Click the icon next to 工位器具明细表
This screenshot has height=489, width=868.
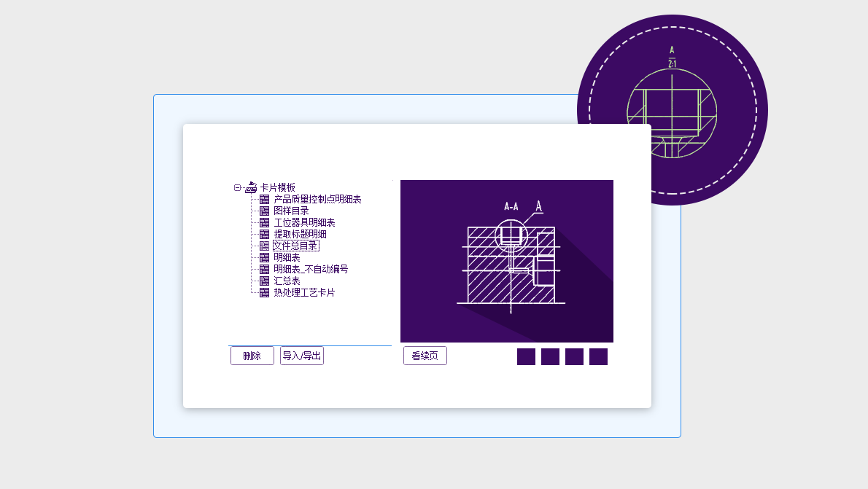point(264,222)
